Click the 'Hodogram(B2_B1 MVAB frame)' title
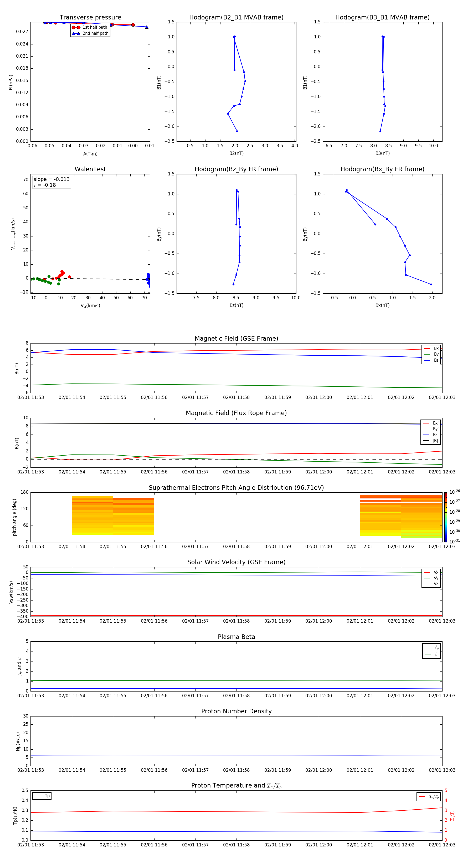Viewport: 473px width, 868px height. point(236,18)
